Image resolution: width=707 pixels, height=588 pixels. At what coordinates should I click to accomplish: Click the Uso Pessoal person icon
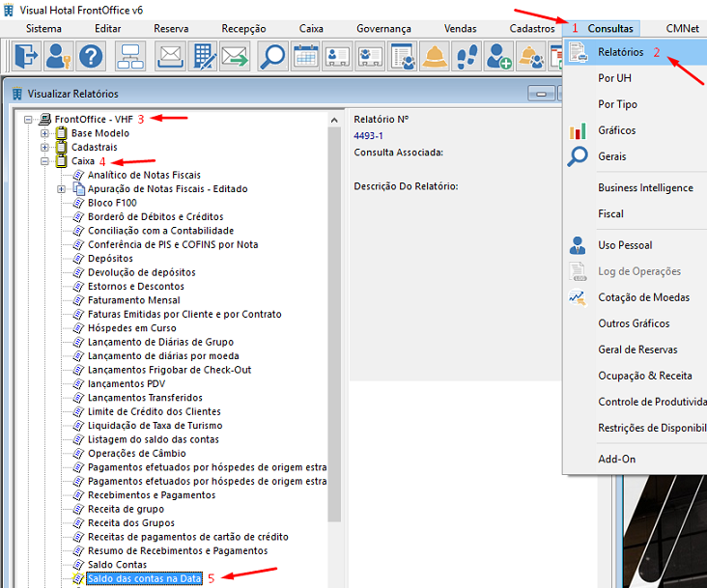(578, 245)
